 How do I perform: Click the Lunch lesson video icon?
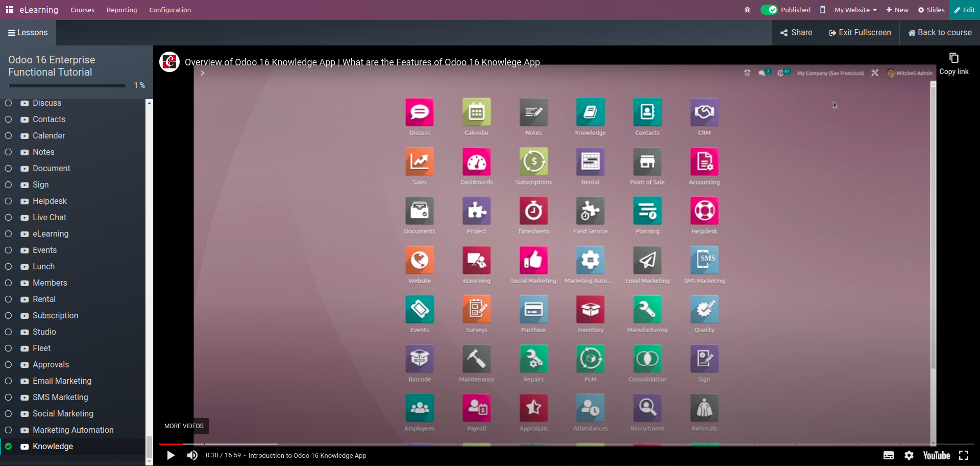click(24, 267)
